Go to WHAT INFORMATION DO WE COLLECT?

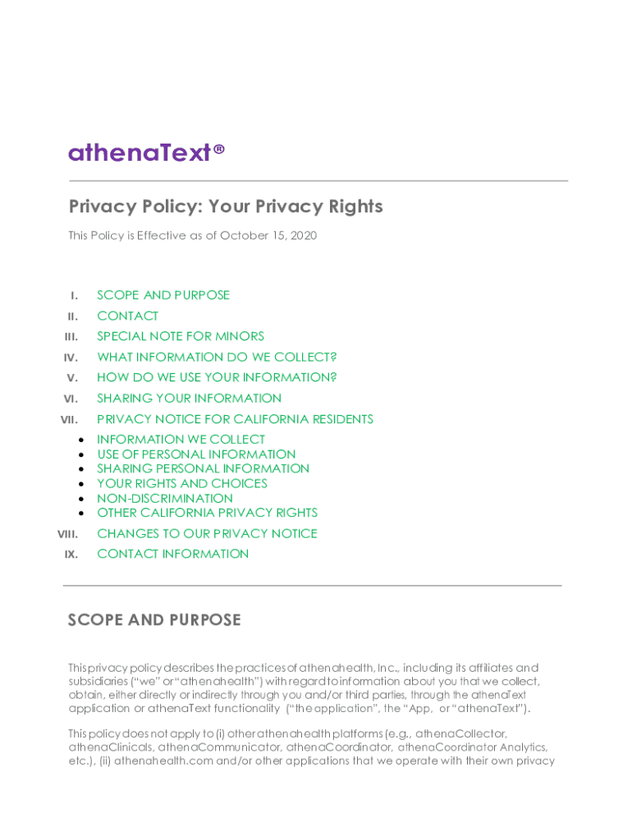coord(217,357)
